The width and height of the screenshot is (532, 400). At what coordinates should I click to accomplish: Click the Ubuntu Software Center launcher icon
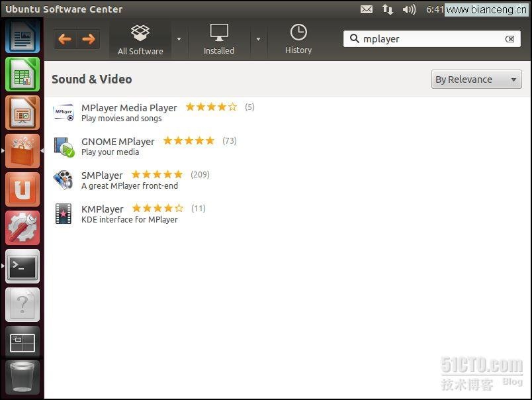tap(22, 151)
